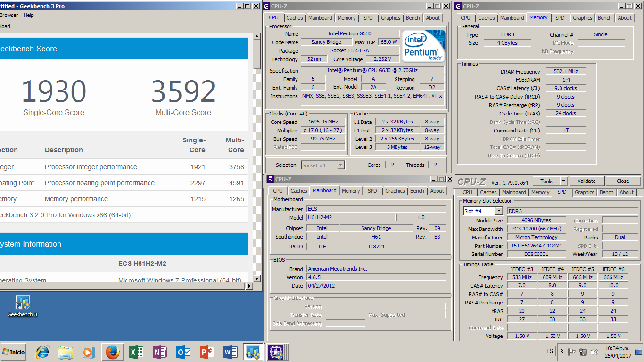This screenshot has height=362, width=644.
Task: Open Action Center flag icon in tray
Action: point(572,352)
